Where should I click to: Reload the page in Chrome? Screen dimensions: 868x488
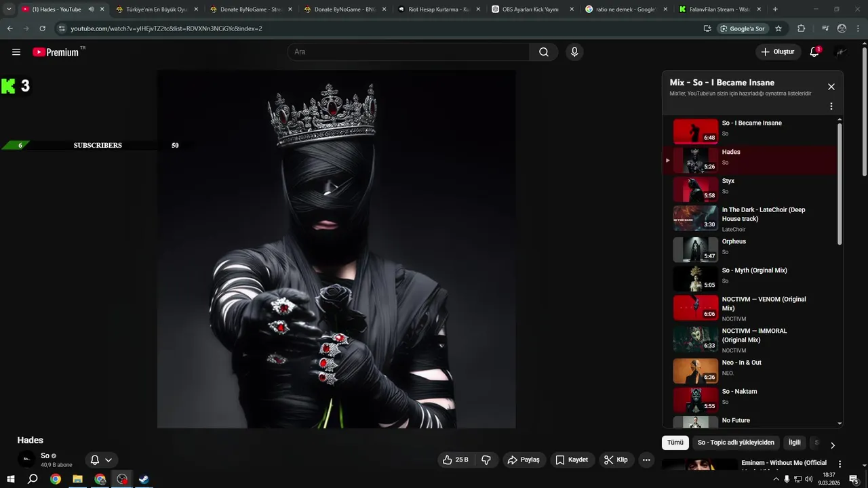[42, 28]
